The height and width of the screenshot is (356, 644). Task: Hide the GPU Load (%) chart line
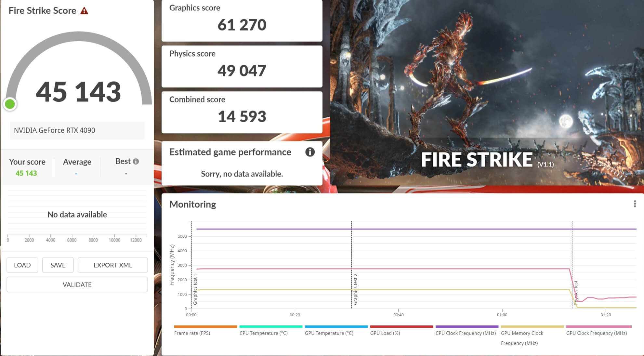[x=385, y=333]
